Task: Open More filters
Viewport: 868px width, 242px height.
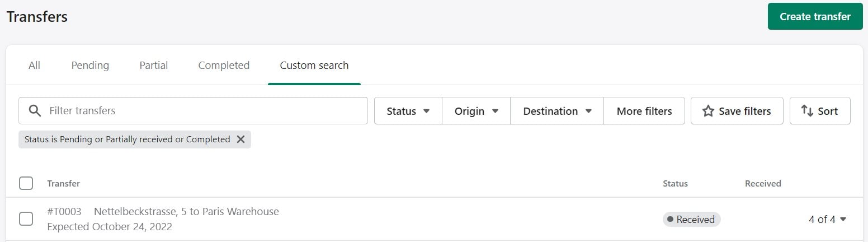Action: pos(644,111)
